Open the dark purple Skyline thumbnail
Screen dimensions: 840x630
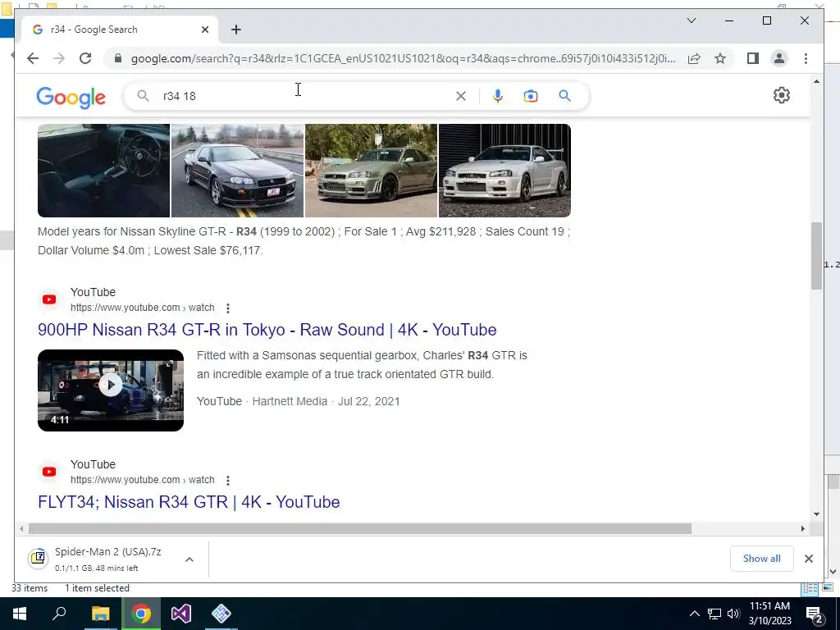[x=237, y=171]
